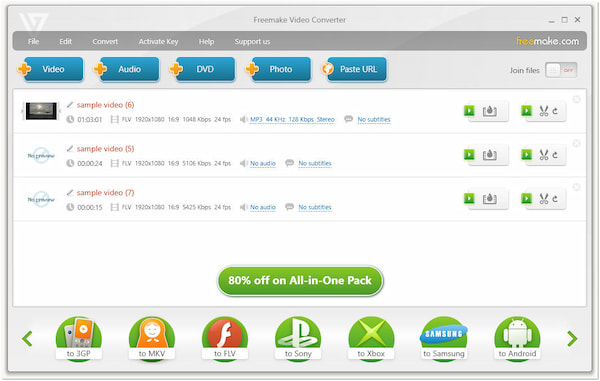Click the 00:00:15 duration of sample video (7)
This screenshot has width=600, height=381.
tap(90, 208)
